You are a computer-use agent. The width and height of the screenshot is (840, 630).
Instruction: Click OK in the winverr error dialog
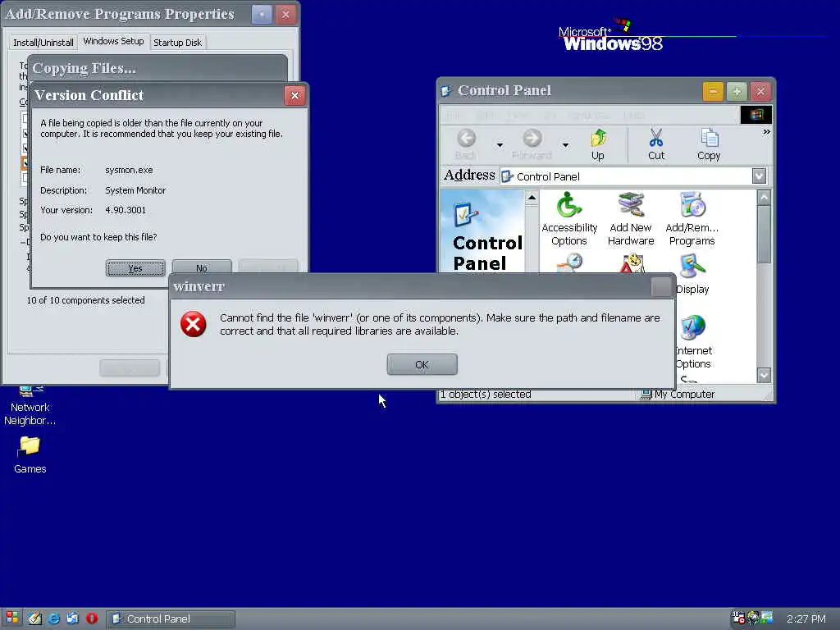coord(422,364)
